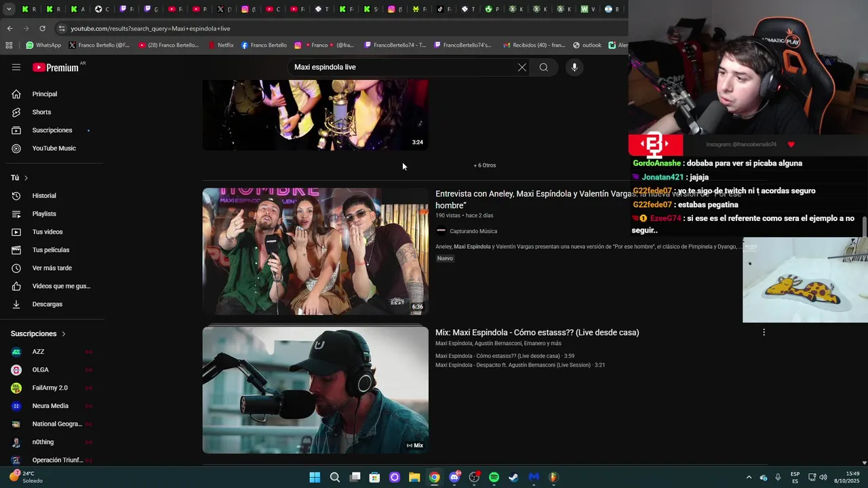Open the FailArmy 2.0 subscription
The width and height of the screenshot is (868, 488).
(x=52, y=388)
